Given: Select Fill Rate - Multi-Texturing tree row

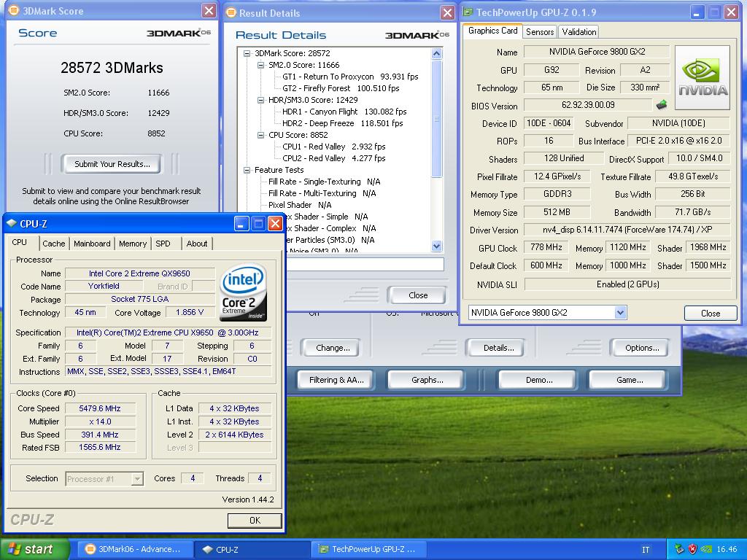Looking at the screenshot, I should coord(322,193).
